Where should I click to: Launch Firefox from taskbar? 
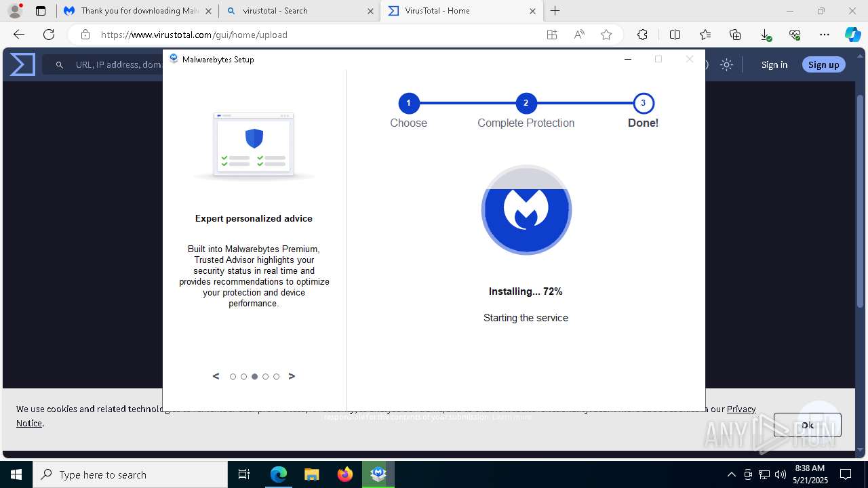(344, 474)
